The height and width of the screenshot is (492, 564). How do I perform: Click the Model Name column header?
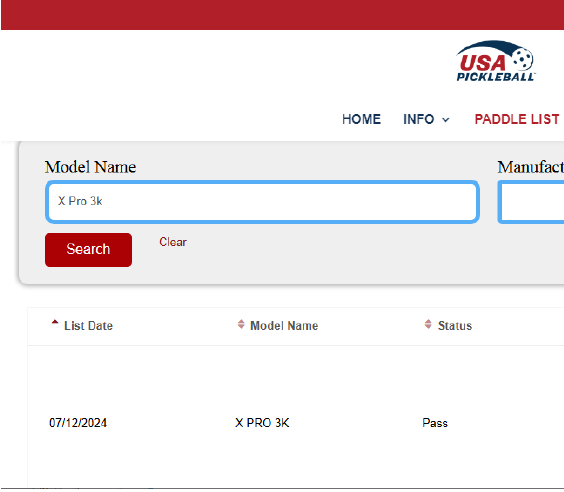(x=284, y=326)
